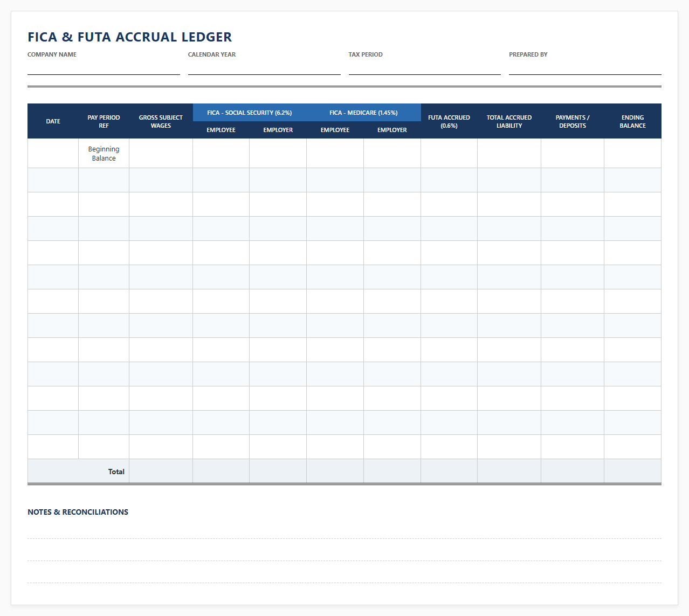Screen dimensions: 689x616
Task: Click EMPLOYER subheader under Social Security
Action: [278, 130]
